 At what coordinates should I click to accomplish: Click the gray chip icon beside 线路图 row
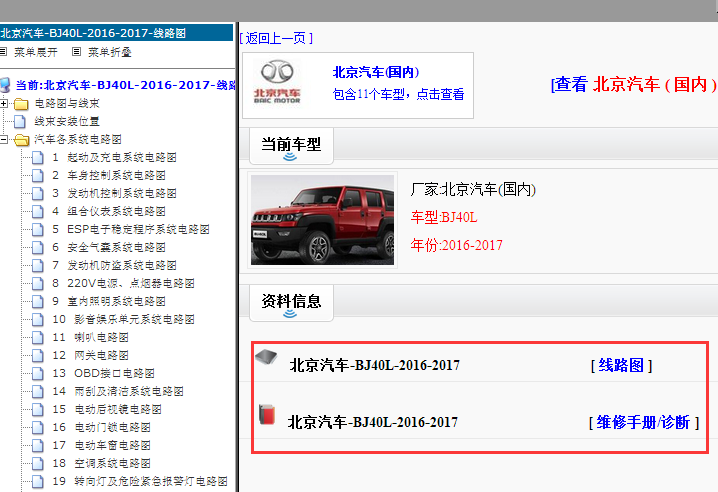click(x=266, y=357)
